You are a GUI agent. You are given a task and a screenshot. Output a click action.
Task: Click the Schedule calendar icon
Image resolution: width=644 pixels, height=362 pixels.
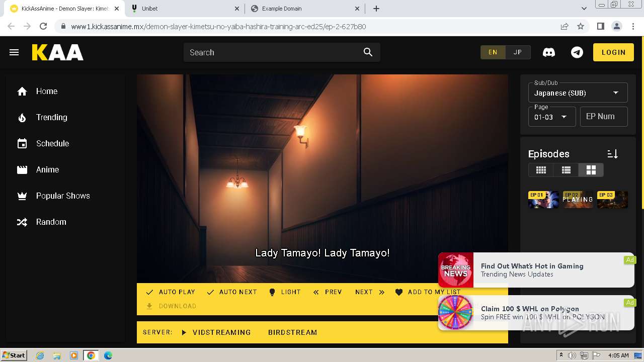(22, 144)
